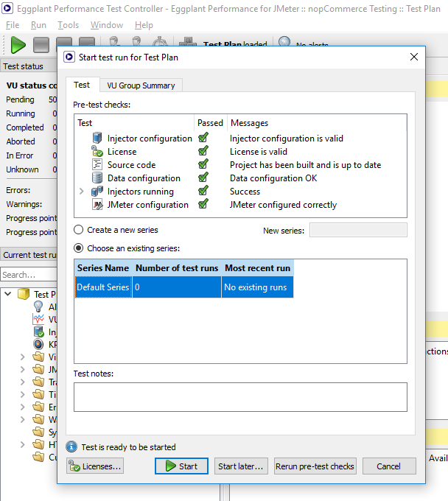Expand the 'Vi' folder tree node

22,357
